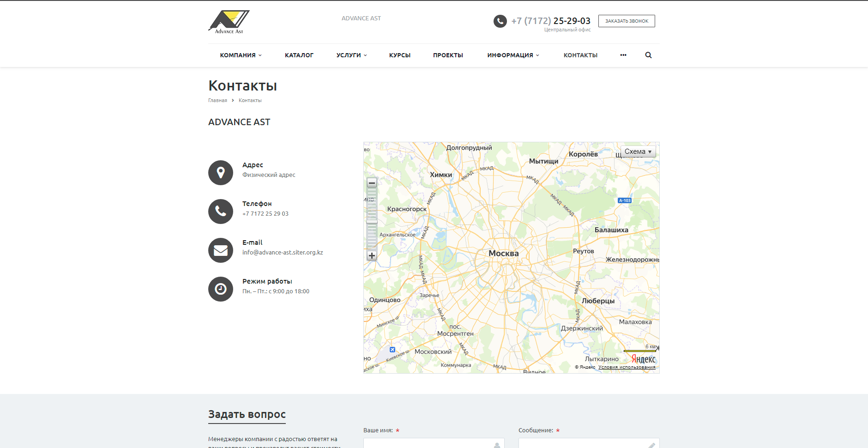Click the address location pin icon
The width and height of the screenshot is (868, 448).
221,173
